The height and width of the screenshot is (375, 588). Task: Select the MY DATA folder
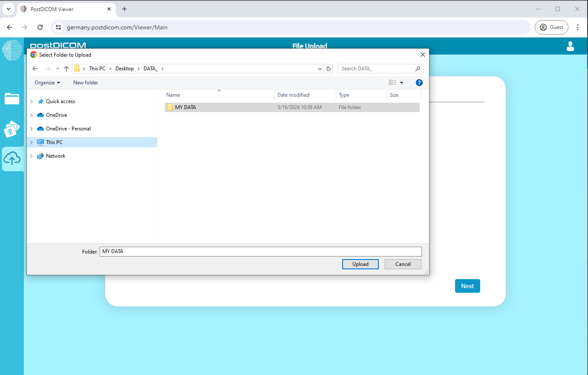pos(185,107)
